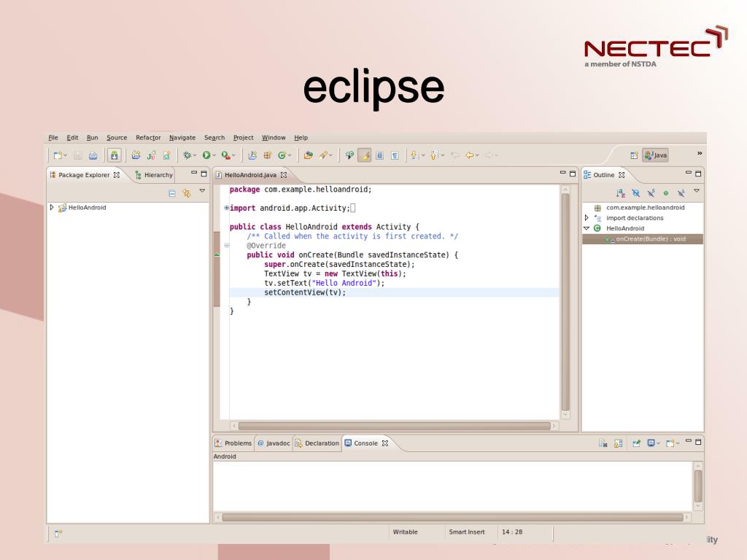Open the Debug configurations dropdown arrow
Viewport: 747px width, 560px height.
click(195, 155)
